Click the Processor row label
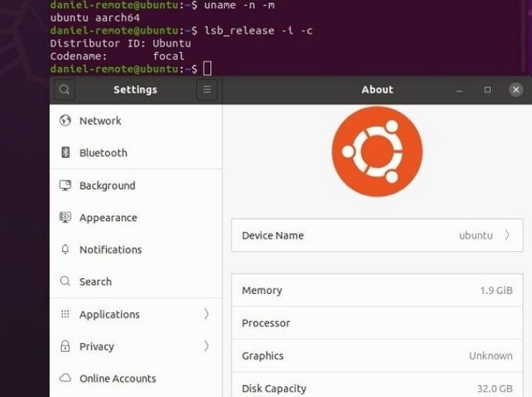This screenshot has width=532, height=397. pyautogui.click(x=266, y=323)
